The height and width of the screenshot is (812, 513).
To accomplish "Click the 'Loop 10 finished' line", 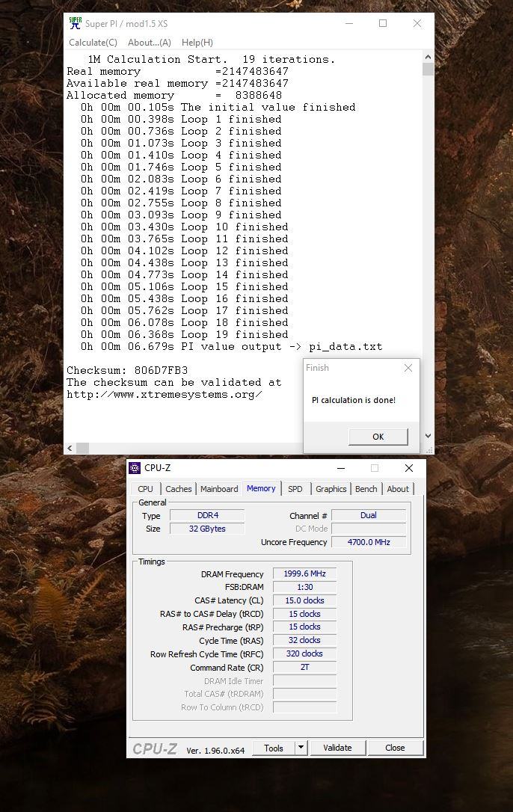I will tap(185, 227).
